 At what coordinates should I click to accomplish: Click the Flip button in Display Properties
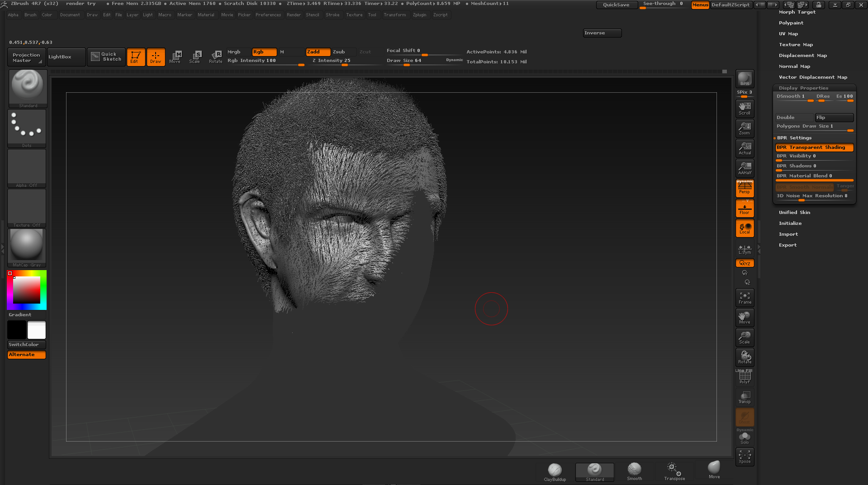pyautogui.click(x=834, y=118)
